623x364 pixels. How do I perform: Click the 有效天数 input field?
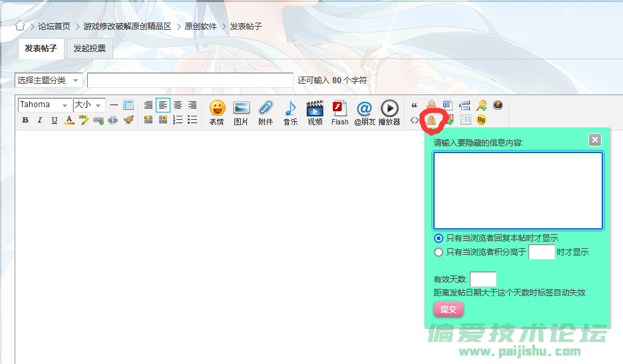point(483,279)
